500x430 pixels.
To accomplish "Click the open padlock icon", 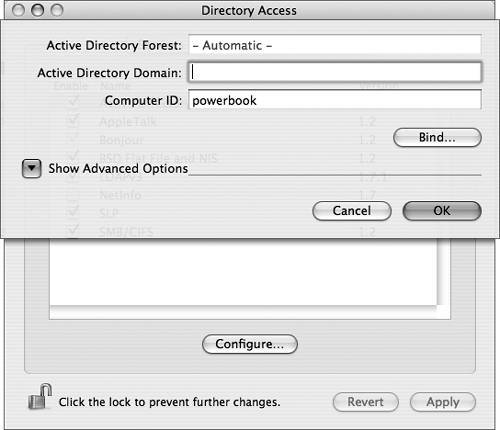I will pos(40,397).
